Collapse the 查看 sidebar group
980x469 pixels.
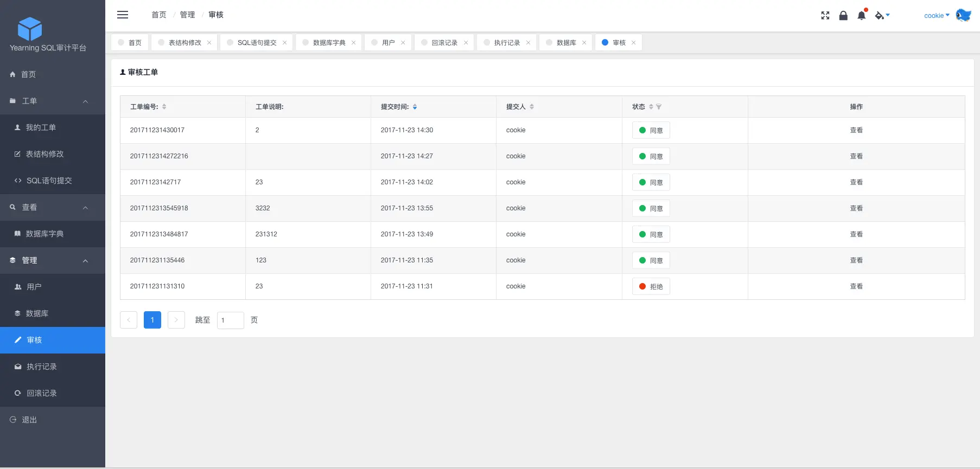(x=53, y=208)
